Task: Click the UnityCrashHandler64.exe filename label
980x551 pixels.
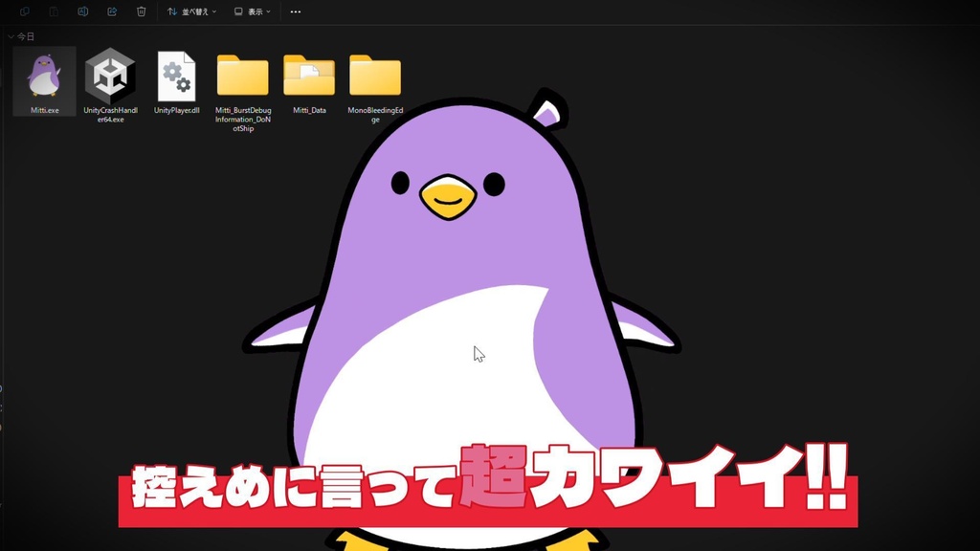Action: coord(113,116)
